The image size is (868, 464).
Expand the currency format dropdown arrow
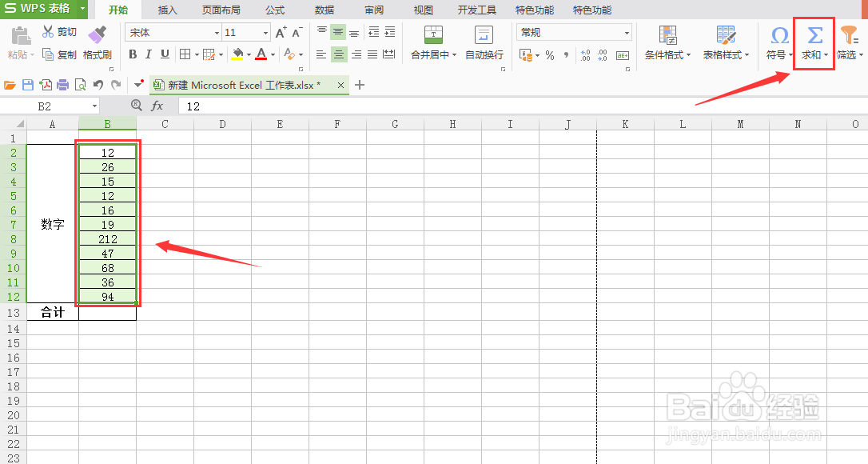[537, 55]
